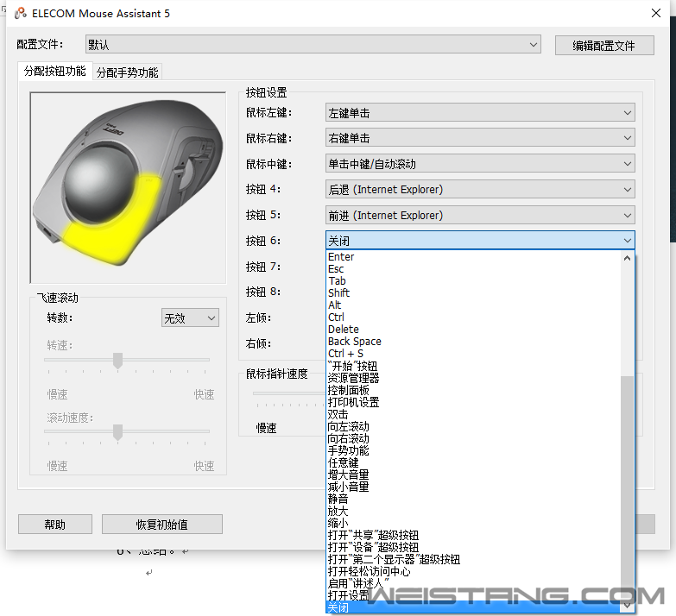This screenshot has height=616, width=676.
Task: Choose 减小音量 in the list
Action: pos(473,487)
